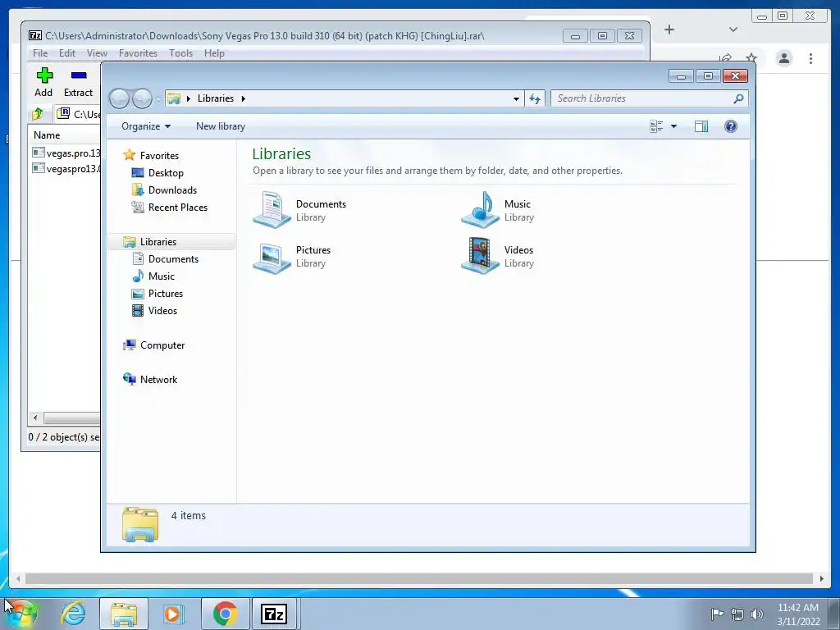Open Windows Media Player from taskbar

pyautogui.click(x=173, y=614)
